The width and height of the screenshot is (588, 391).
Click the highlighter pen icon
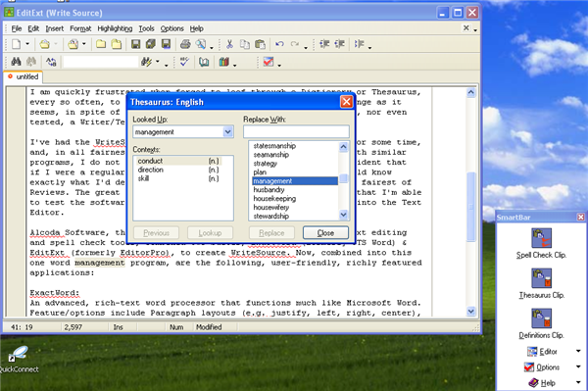pos(146,62)
